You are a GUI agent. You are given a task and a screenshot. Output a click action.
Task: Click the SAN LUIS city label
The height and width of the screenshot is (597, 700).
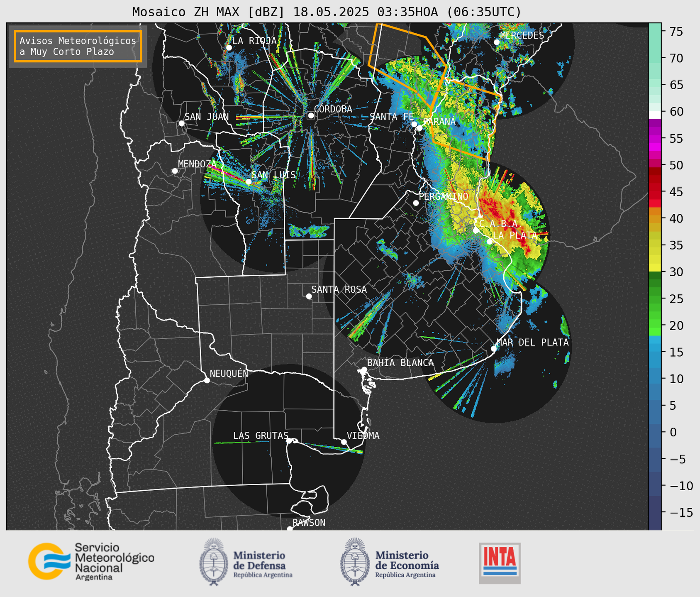click(x=273, y=175)
